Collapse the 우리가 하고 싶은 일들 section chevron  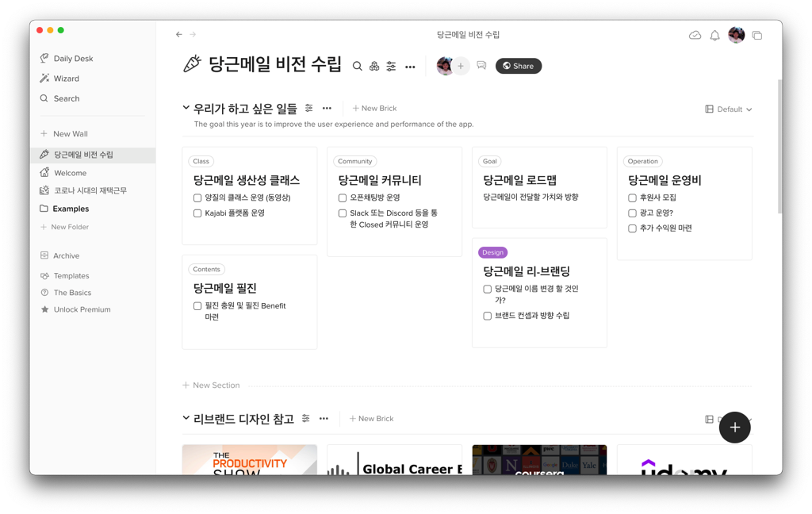click(x=186, y=108)
